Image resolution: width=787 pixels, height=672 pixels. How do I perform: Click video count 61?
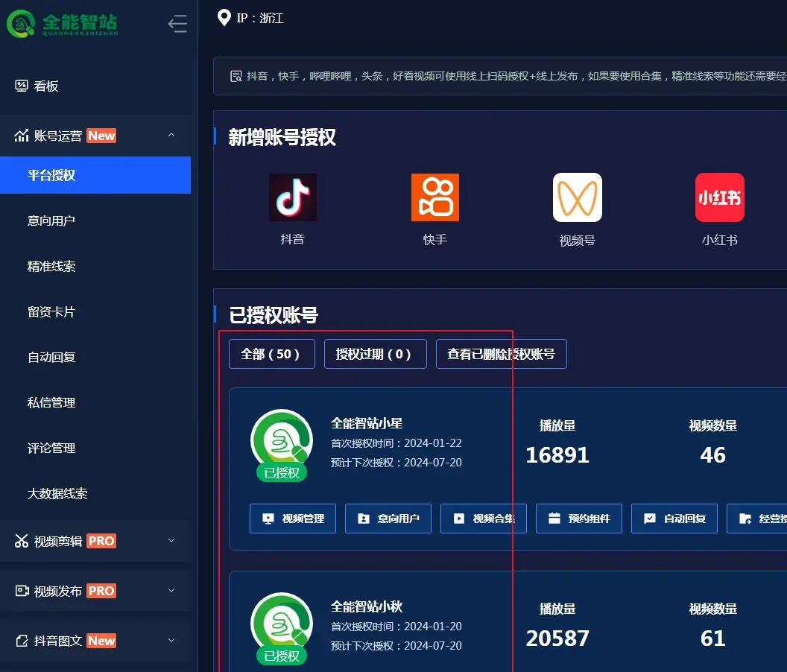712,638
